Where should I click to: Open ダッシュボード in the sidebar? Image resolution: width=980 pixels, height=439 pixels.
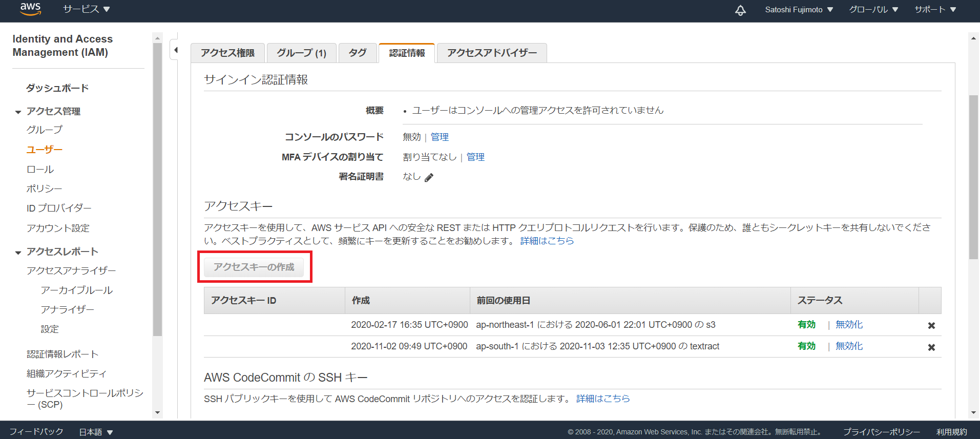[57, 88]
